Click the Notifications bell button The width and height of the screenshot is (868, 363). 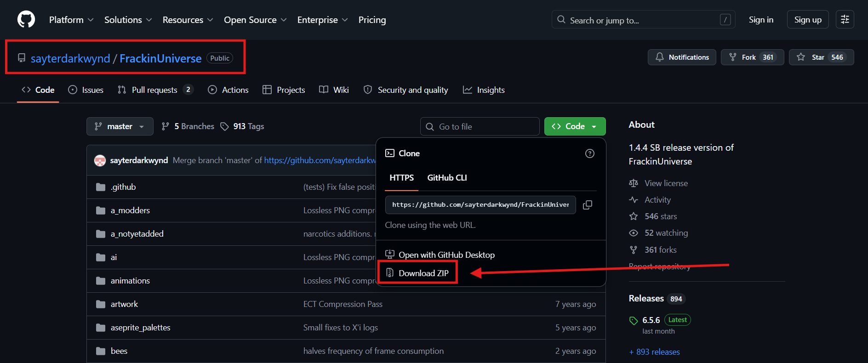point(682,57)
